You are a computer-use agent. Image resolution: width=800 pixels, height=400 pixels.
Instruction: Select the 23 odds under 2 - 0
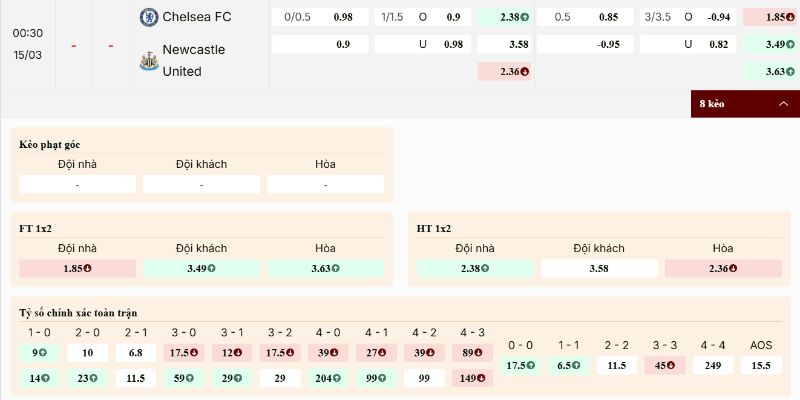pos(88,379)
